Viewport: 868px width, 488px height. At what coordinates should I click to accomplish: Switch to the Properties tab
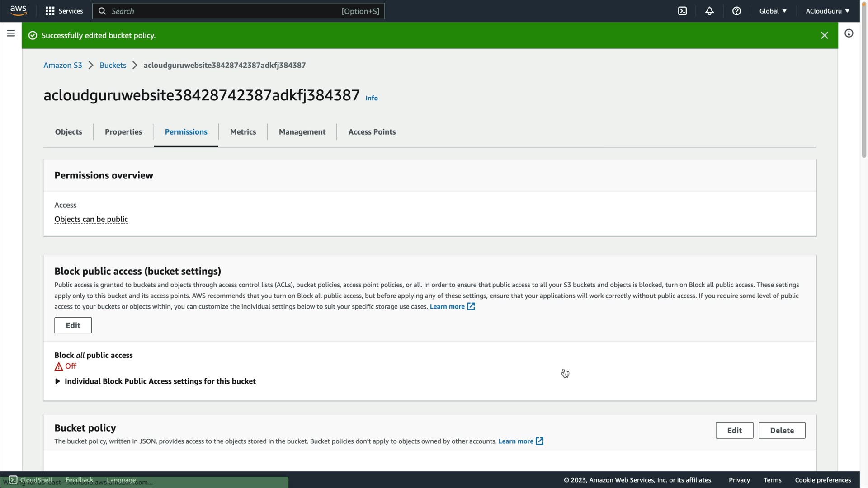point(123,131)
